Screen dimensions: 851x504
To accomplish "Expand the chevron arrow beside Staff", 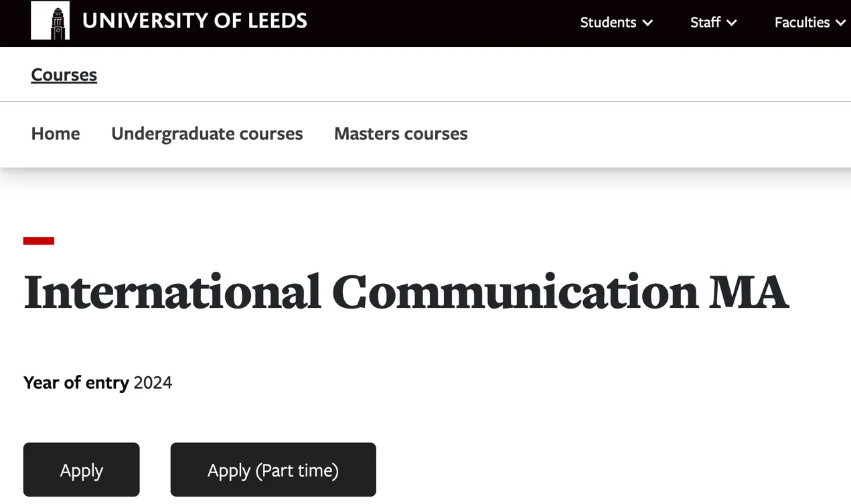I will [x=732, y=23].
